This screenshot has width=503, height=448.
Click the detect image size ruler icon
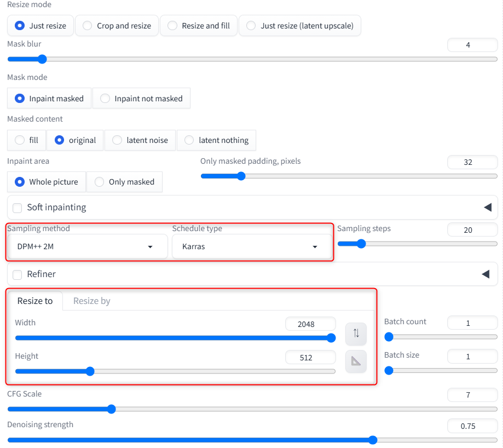click(356, 361)
